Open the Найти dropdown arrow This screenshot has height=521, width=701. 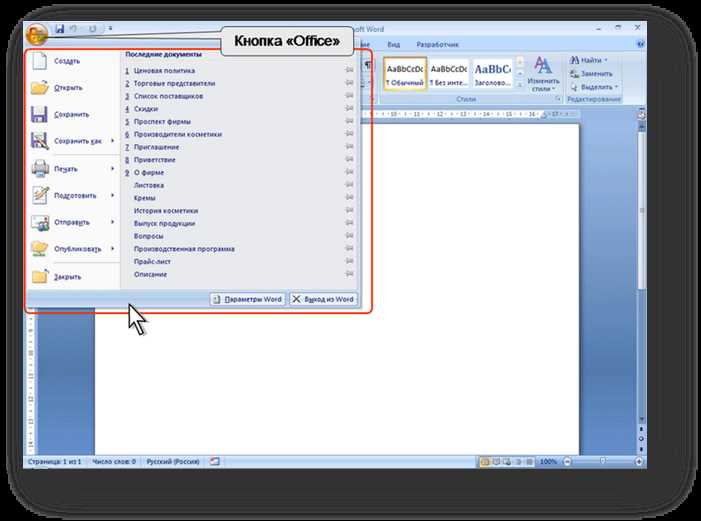coord(606,60)
